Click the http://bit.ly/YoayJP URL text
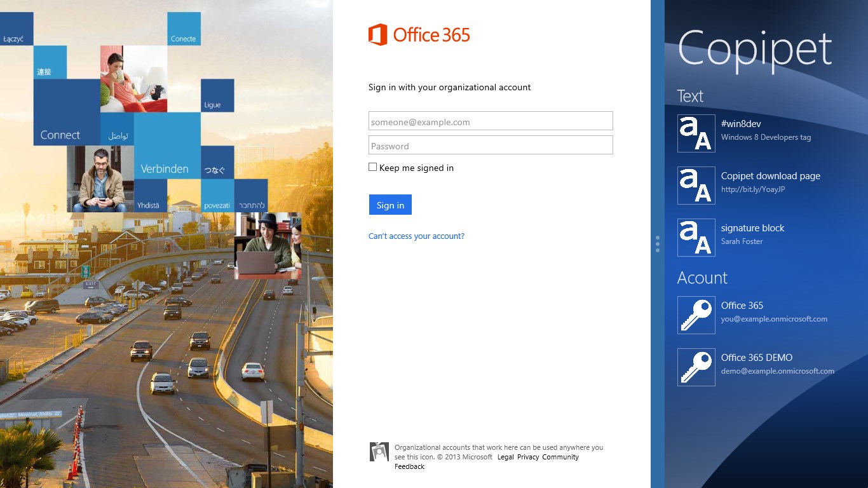The image size is (868, 488). click(753, 189)
